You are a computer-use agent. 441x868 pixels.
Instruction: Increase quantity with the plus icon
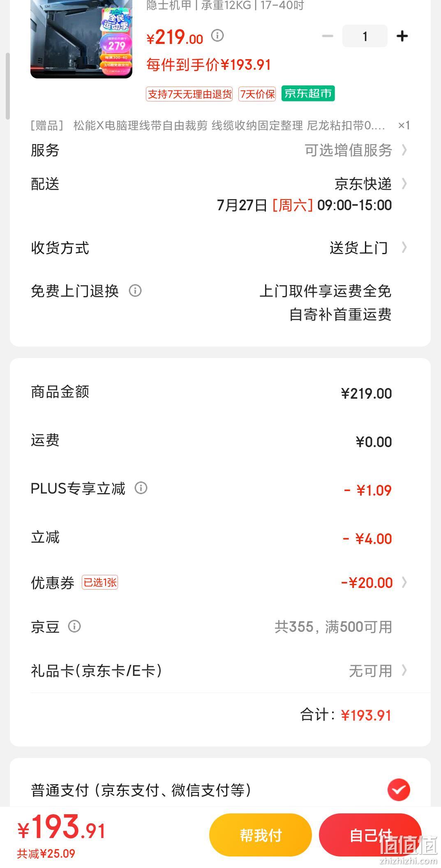pos(402,36)
